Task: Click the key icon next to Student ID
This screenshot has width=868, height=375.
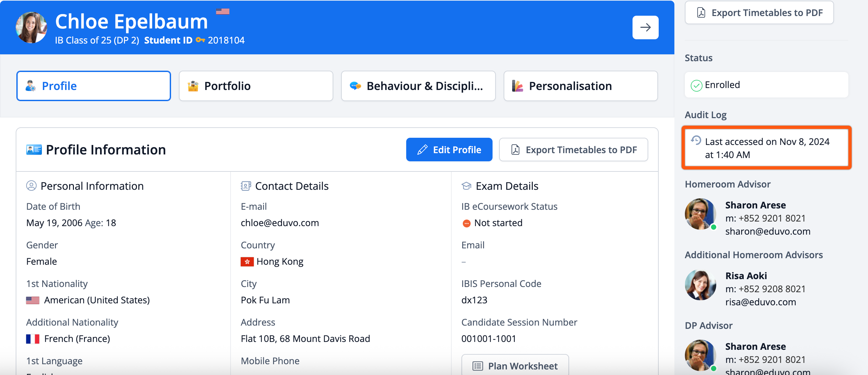Action: coord(200,40)
